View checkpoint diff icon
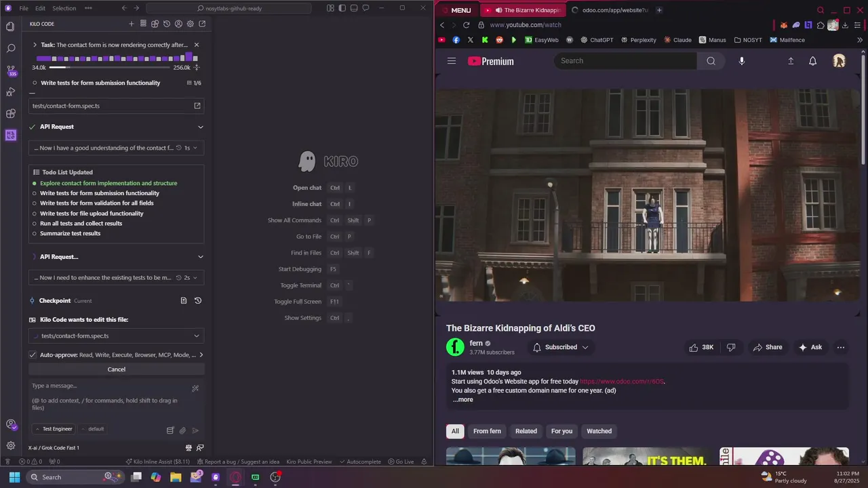Image resolution: width=868 pixels, height=488 pixels. (184, 300)
